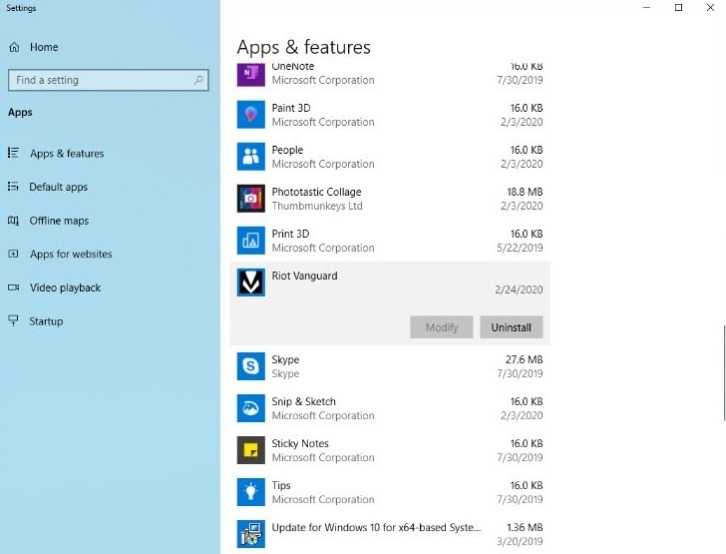726x554 pixels.
Task: Go to Settings Home
Action: (44, 47)
